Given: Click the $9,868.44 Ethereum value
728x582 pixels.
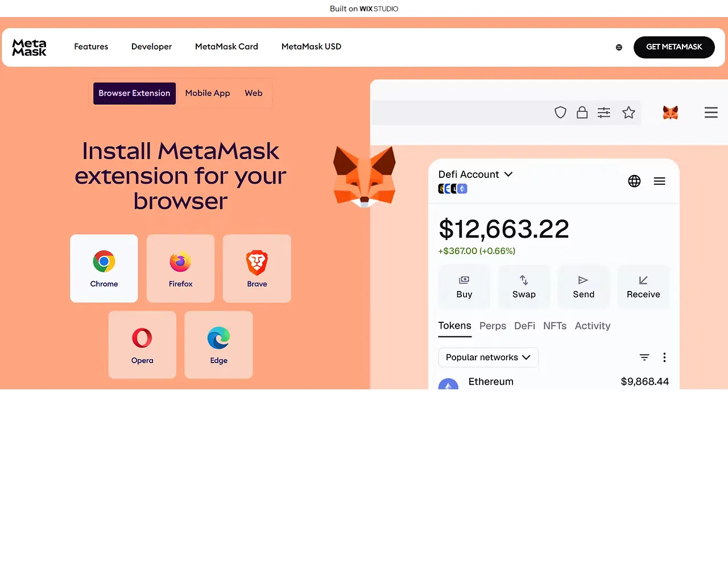Looking at the screenshot, I should [x=644, y=382].
